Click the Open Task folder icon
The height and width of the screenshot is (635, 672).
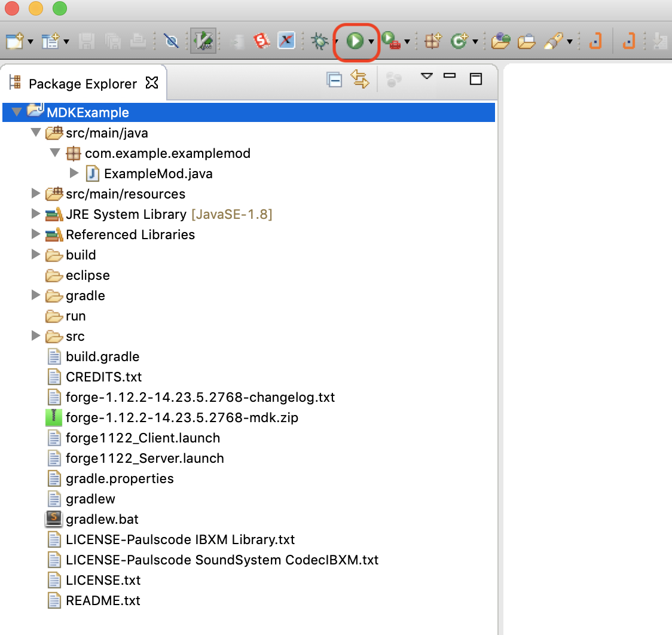coord(526,41)
